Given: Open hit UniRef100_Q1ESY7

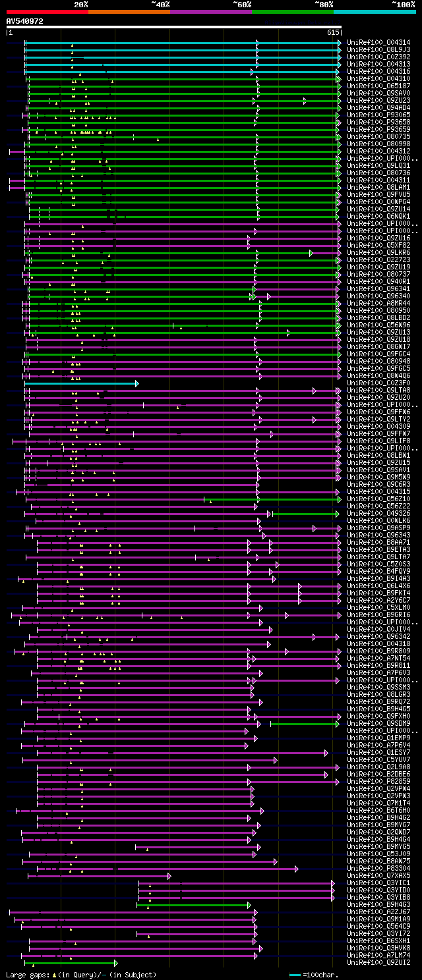Looking at the screenshot, I should [378, 753].
